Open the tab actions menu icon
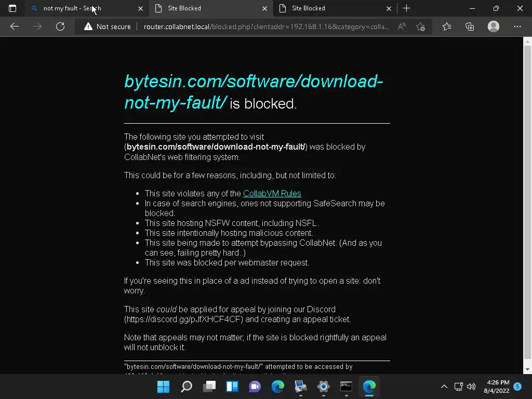This screenshot has height=399, width=532. point(12,8)
